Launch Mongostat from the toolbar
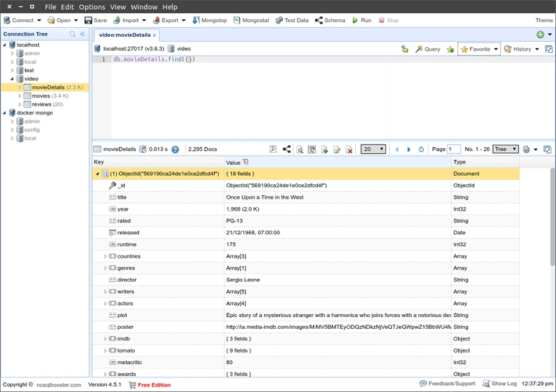This screenshot has height=392, width=556. pos(251,20)
